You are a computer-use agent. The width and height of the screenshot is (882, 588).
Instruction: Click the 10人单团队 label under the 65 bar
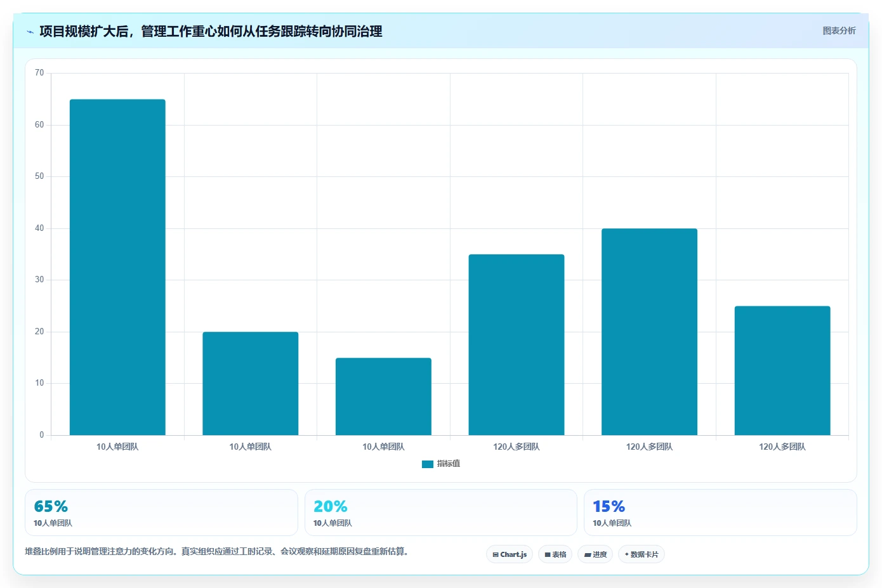[x=117, y=447]
